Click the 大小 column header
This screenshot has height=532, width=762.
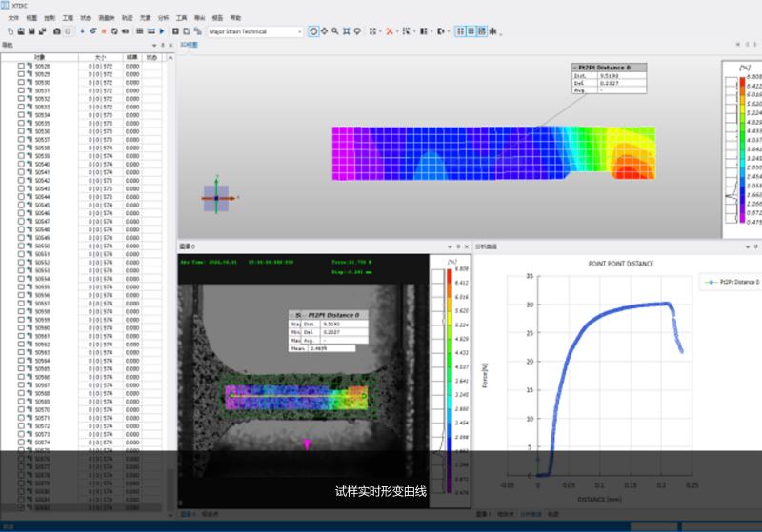coord(100,57)
